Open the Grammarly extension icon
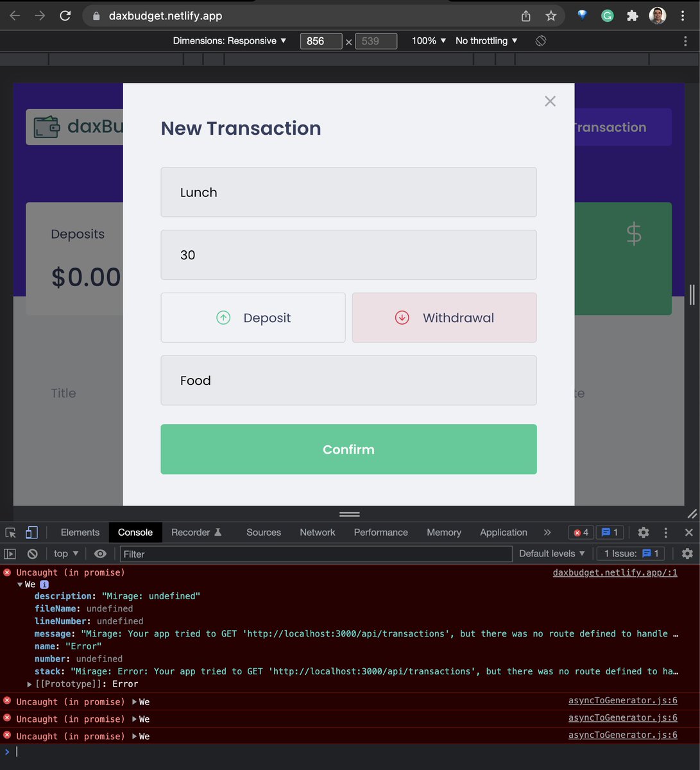 [x=607, y=16]
